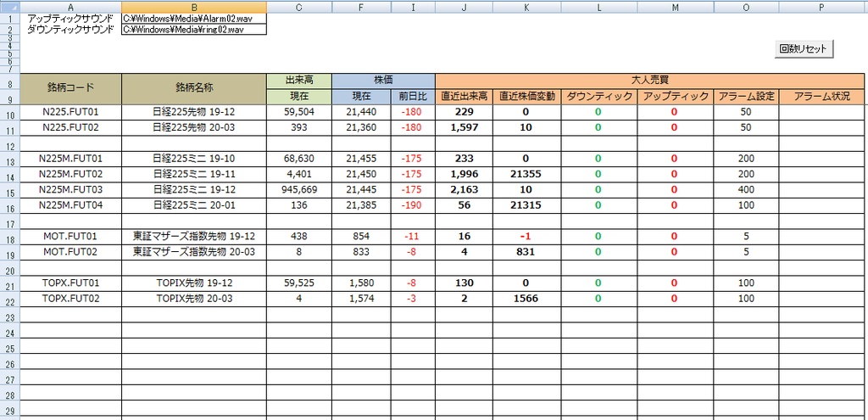
Task: Select column M header
Action: click(x=676, y=7)
